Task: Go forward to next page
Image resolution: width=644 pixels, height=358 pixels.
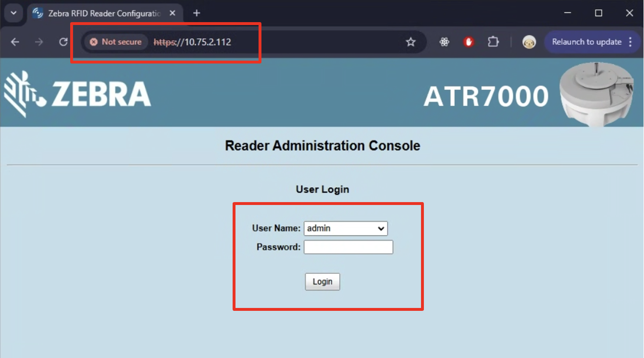Action: (x=39, y=42)
